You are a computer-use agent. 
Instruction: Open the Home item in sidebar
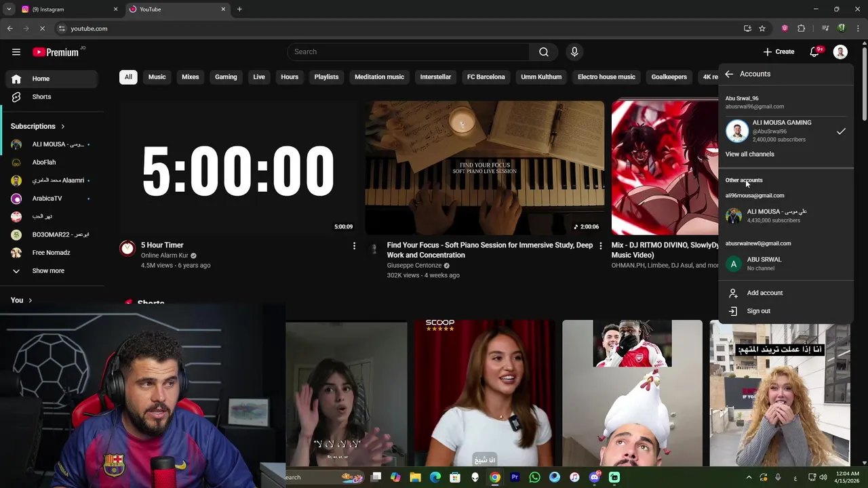pos(52,79)
